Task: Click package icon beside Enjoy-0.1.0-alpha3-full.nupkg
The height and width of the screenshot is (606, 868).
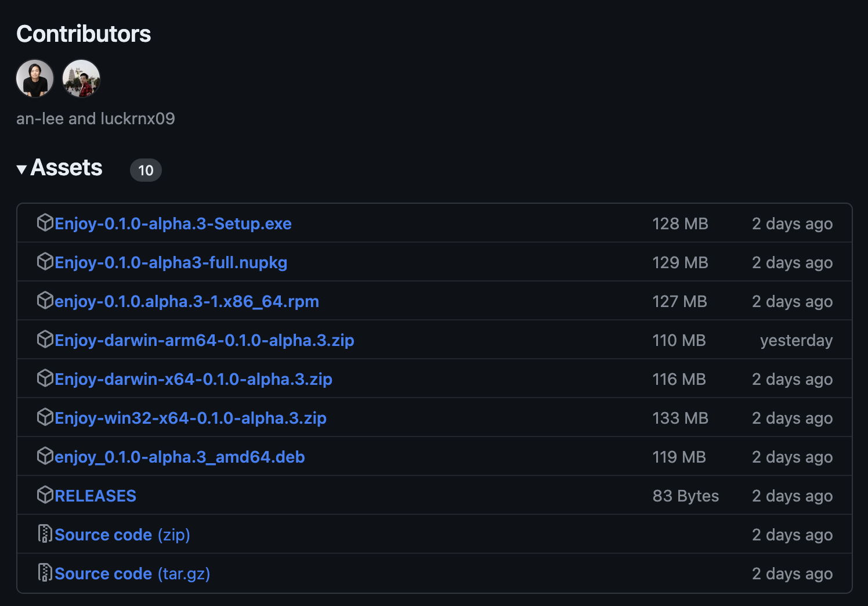Action: tap(45, 262)
